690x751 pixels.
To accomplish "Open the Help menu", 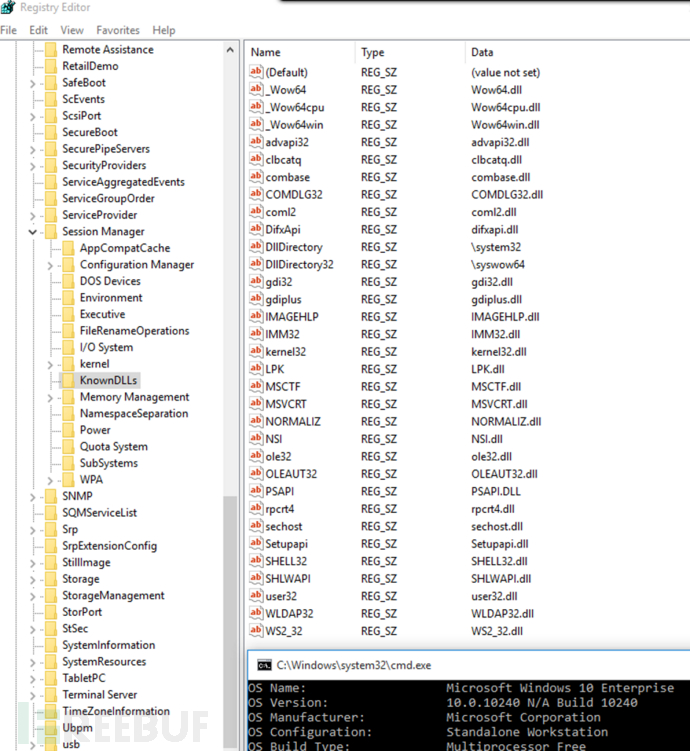I will (164, 30).
